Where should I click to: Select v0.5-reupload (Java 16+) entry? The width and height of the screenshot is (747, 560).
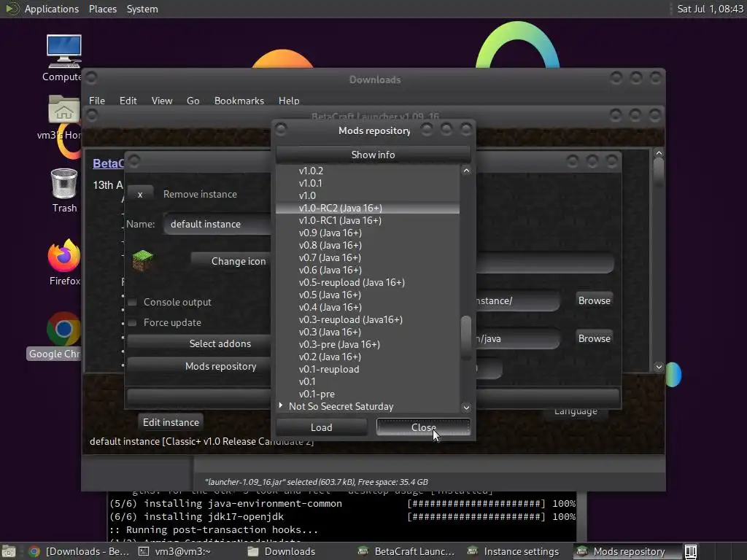[x=368, y=282]
